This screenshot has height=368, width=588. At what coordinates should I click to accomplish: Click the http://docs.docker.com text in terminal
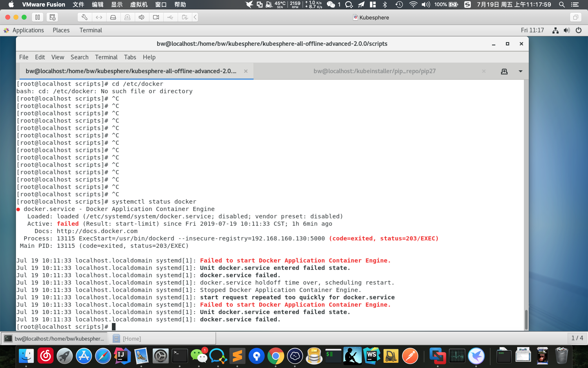(x=97, y=231)
